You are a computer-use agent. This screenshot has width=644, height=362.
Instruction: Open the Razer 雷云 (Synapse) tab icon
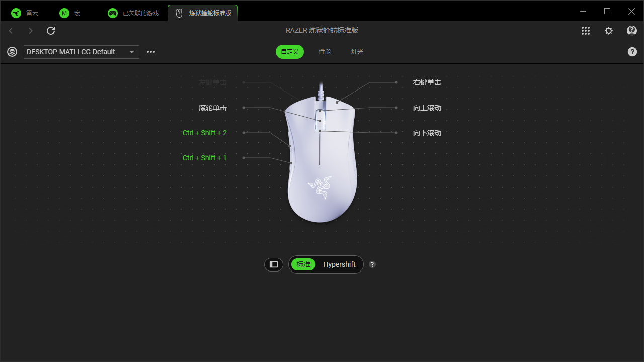point(16,12)
